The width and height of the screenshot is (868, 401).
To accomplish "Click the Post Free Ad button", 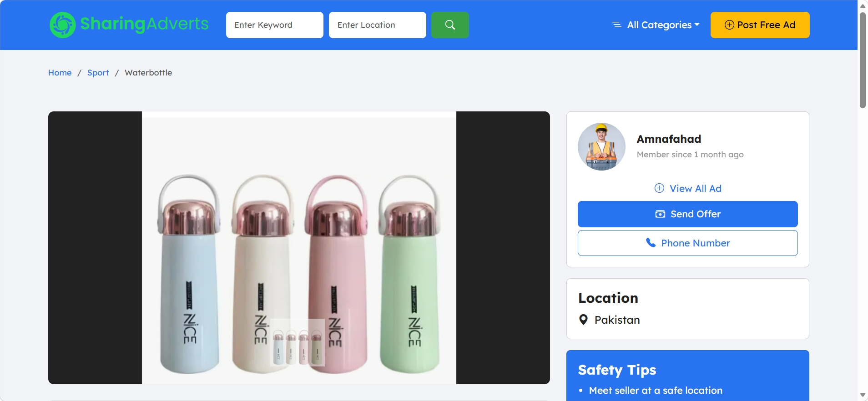I will (x=760, y=25).
